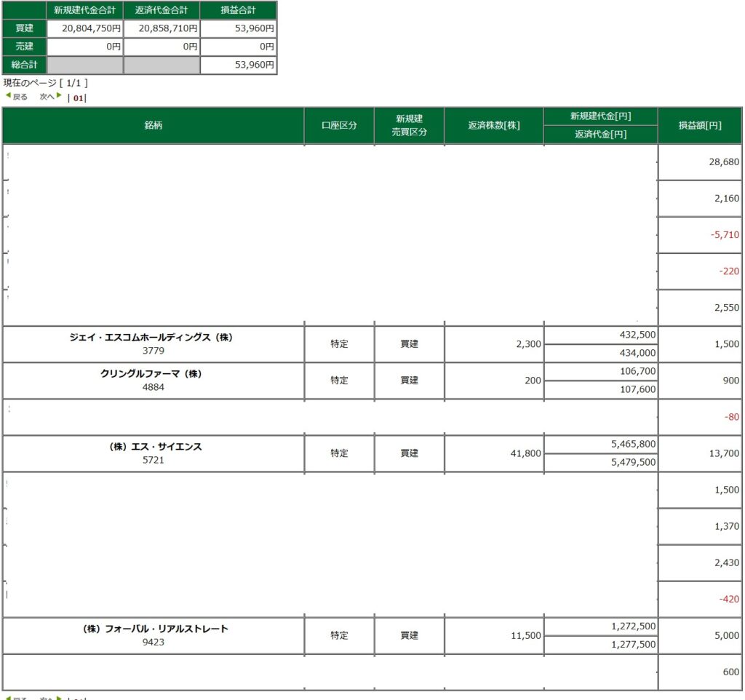The width and height of the screenshot is (745, 700).
Task: Select エス・サイエンス stock row name
Action: (151, 447)
